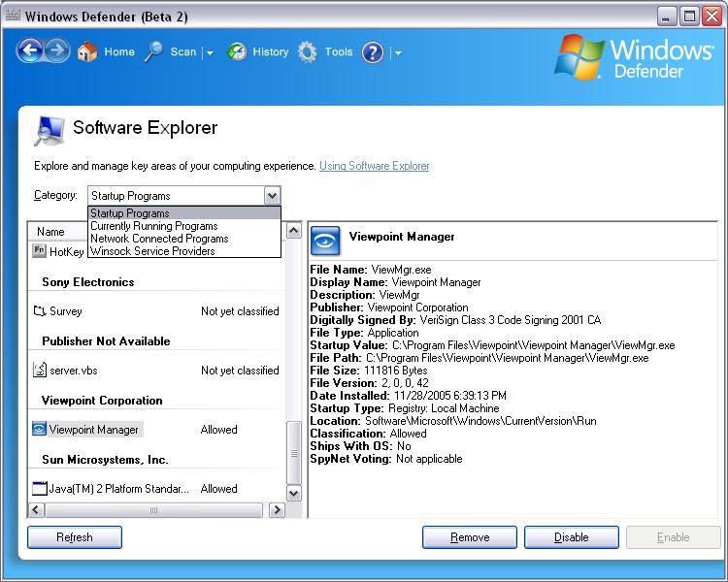Click the File Size: 111816 Bytes line
Image resolution: width=728 pixels, height=582 pixels.
click(369, 371)
